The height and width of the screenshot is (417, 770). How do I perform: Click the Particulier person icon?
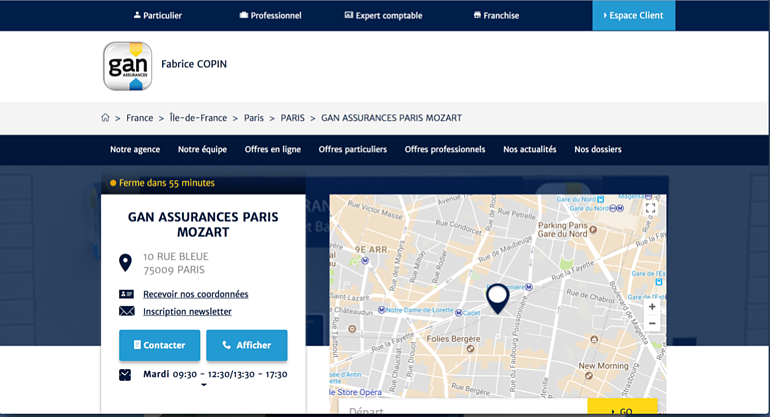(137, 15)
